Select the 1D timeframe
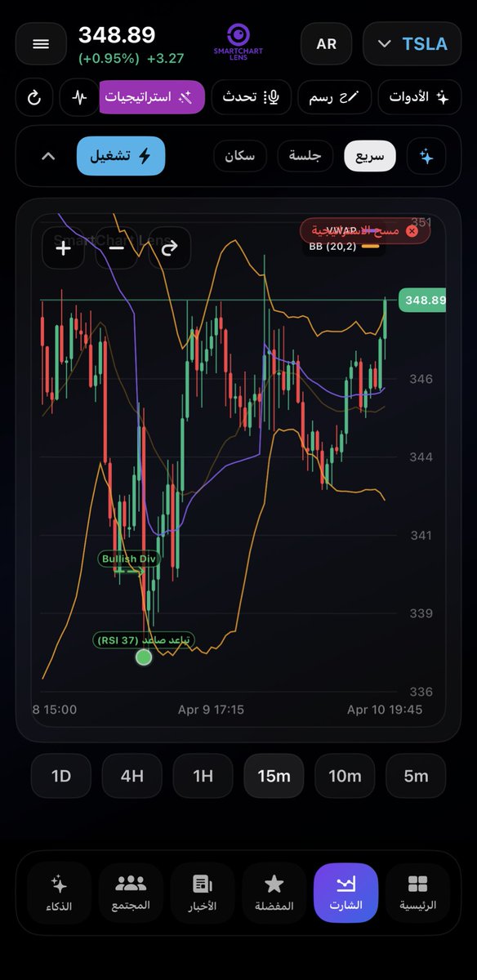 click(61, 776)
